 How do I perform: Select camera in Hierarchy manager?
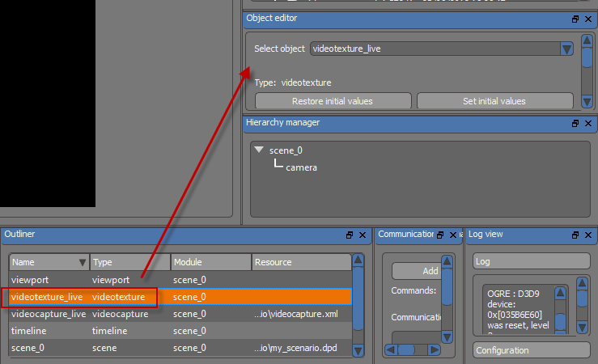[x=301, y=167]
